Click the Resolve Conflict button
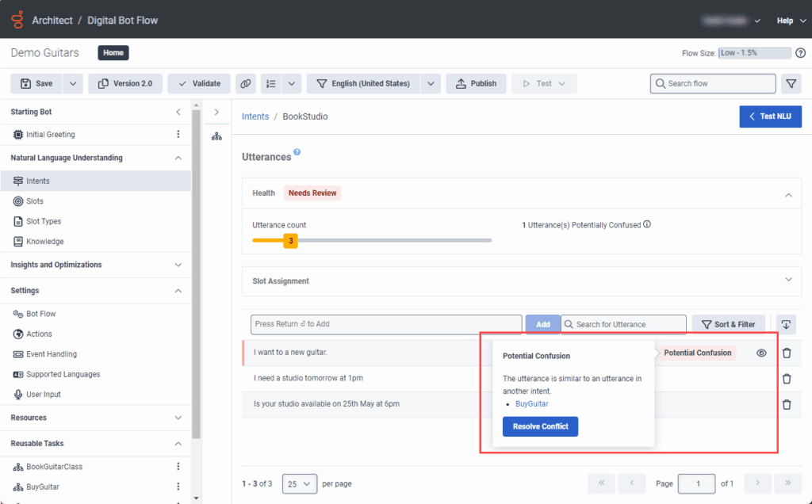 click(540, 426)
